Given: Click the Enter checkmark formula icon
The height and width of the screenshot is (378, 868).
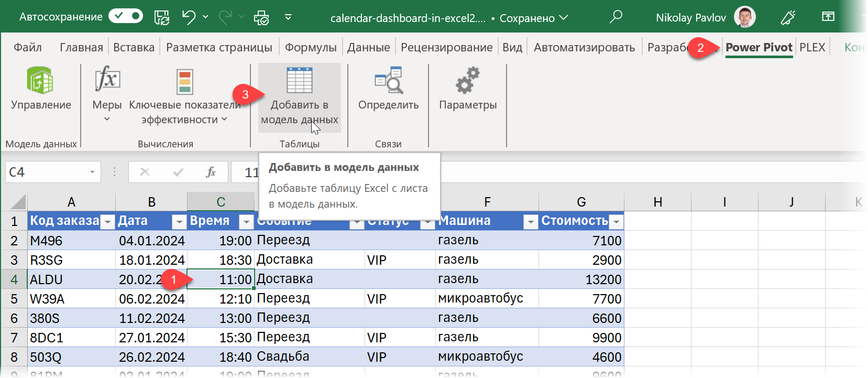Looking at the screenshot, I should (178, 172).
